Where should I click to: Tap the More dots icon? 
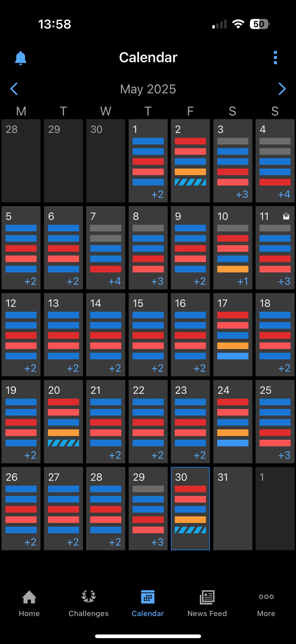[x=266, y=597]
